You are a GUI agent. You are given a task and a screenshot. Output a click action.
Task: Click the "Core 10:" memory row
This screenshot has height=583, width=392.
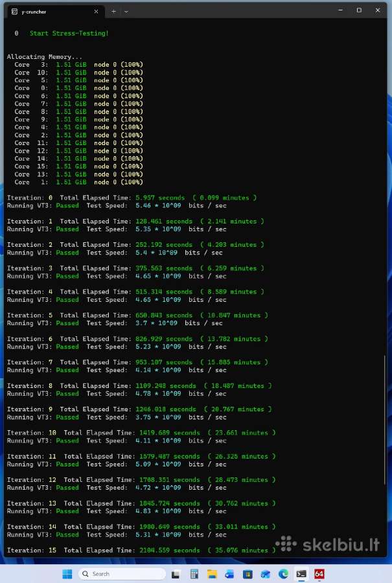click(78, 72)
